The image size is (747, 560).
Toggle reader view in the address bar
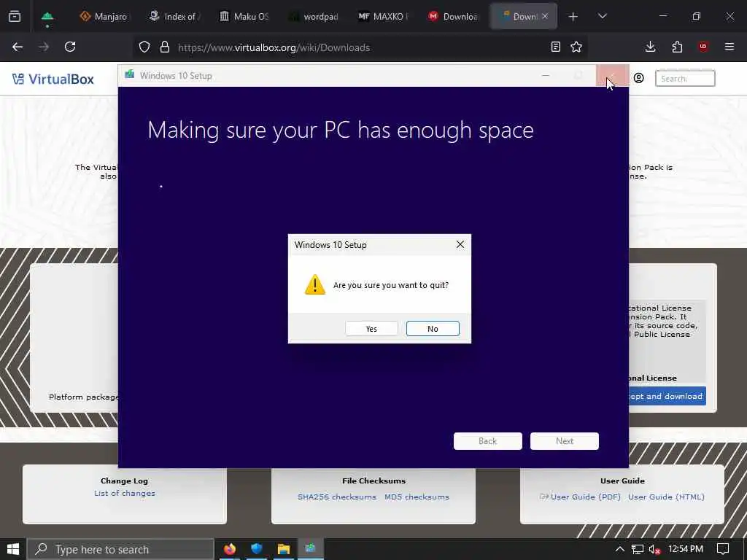[x=555, y=47]
